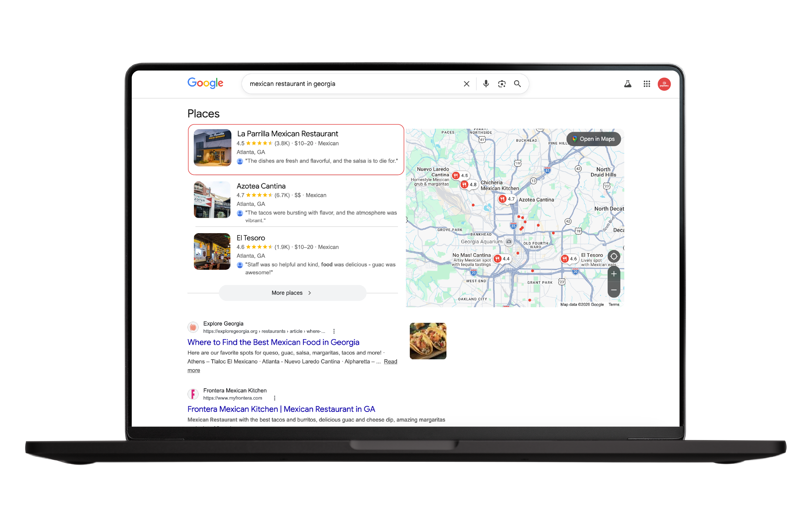This screenshot has height=528, width=812.
Task: Click the microphone icon for voice search
Action: 486,84
